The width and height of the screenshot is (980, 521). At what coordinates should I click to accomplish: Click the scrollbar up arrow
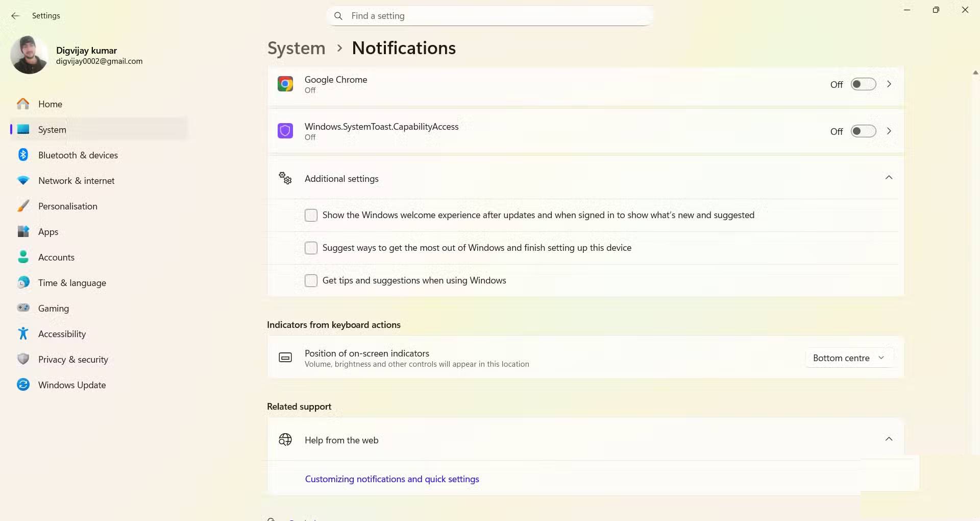(x=975, y=73)
